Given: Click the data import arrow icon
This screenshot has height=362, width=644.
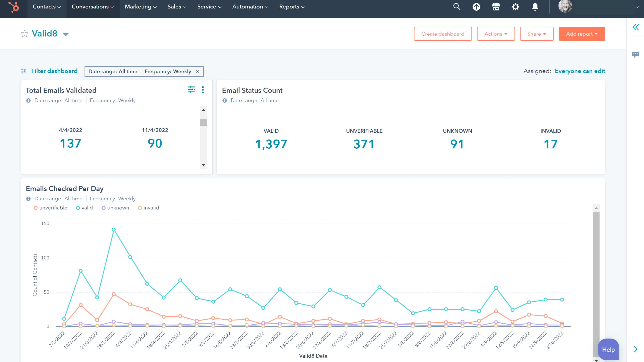Looking at the screenshot, I should click(x=477, y=7).
